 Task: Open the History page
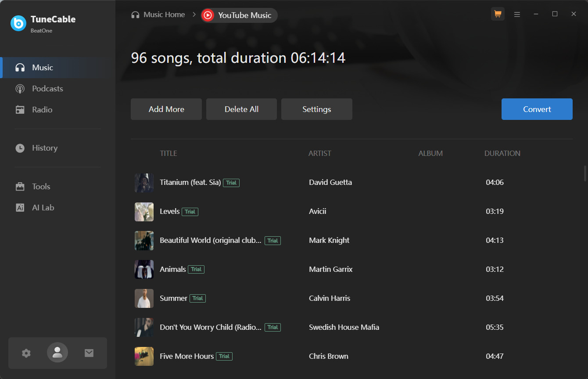click(x=44, y=148)
